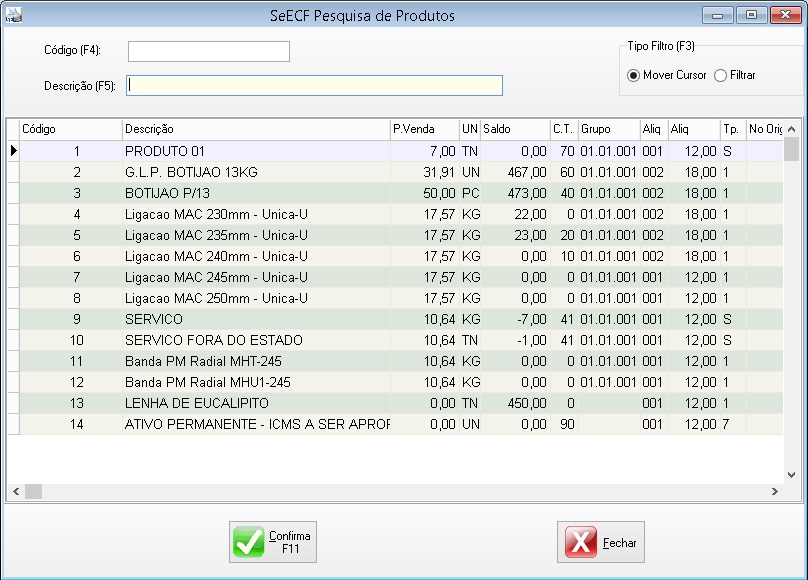Focus the Código (F4) input field
Viewport: 808px width, 580px height.
(x=208, y=51)
